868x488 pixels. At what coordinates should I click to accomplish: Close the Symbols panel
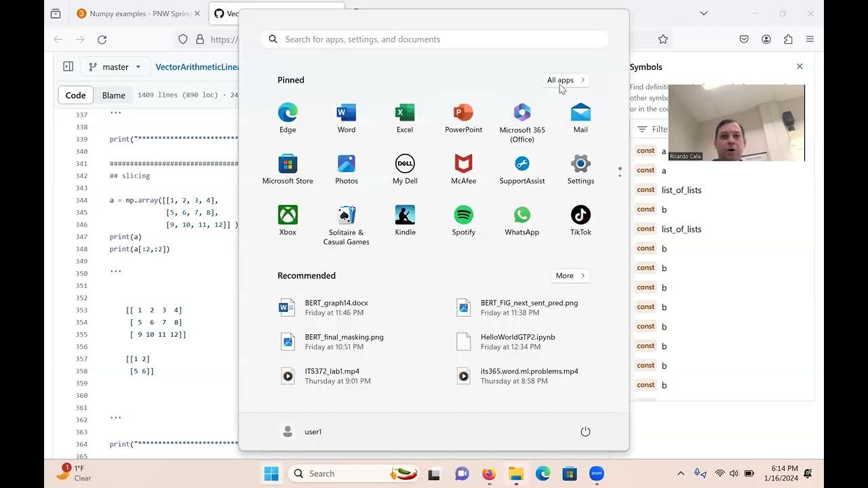[x=800, y=66]
